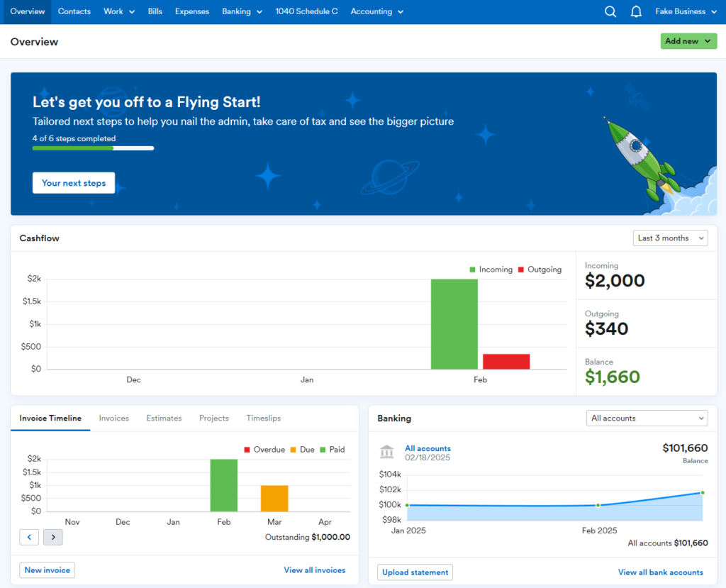Viewport: 726px width, 588px height.
Task: Open the search tool
Action: point(610,11)
